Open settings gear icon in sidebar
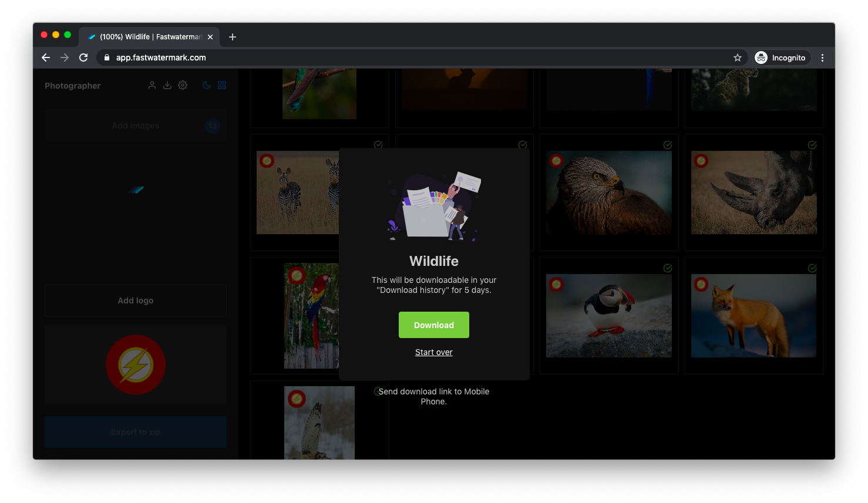The height and width of the screenshot is (503, 868). (x=183, y=85)
